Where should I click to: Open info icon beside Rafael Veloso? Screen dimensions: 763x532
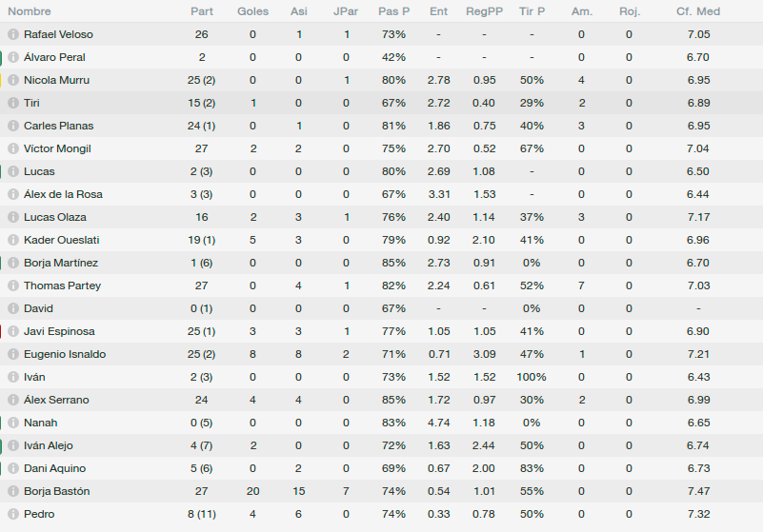pos(13,34)
